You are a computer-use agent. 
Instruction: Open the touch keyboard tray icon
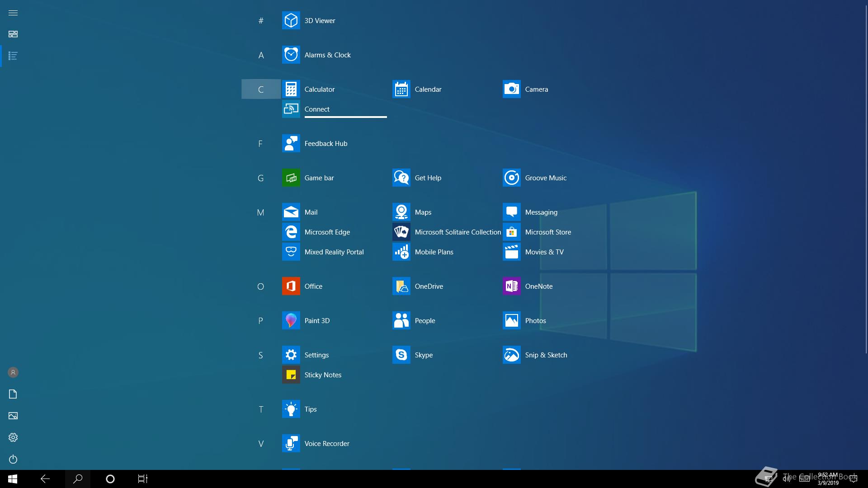pyautogui.click(x=804, y=479)
